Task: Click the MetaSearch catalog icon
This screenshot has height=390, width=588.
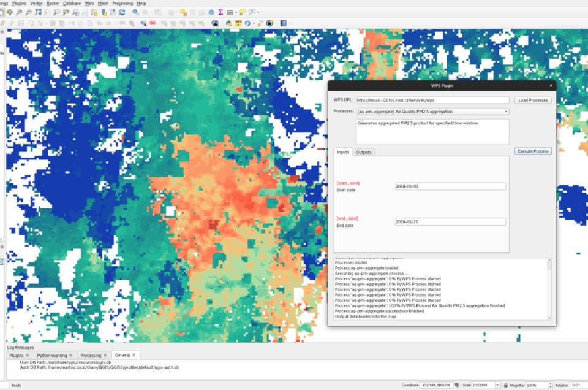Action: tap(215, 23)
